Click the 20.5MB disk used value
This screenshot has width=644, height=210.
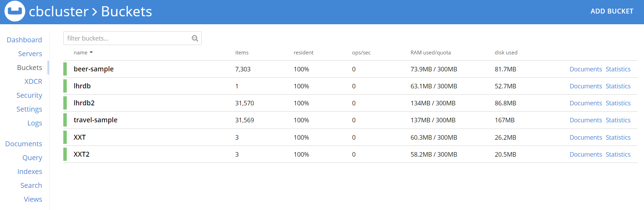[x=505, y=154]
